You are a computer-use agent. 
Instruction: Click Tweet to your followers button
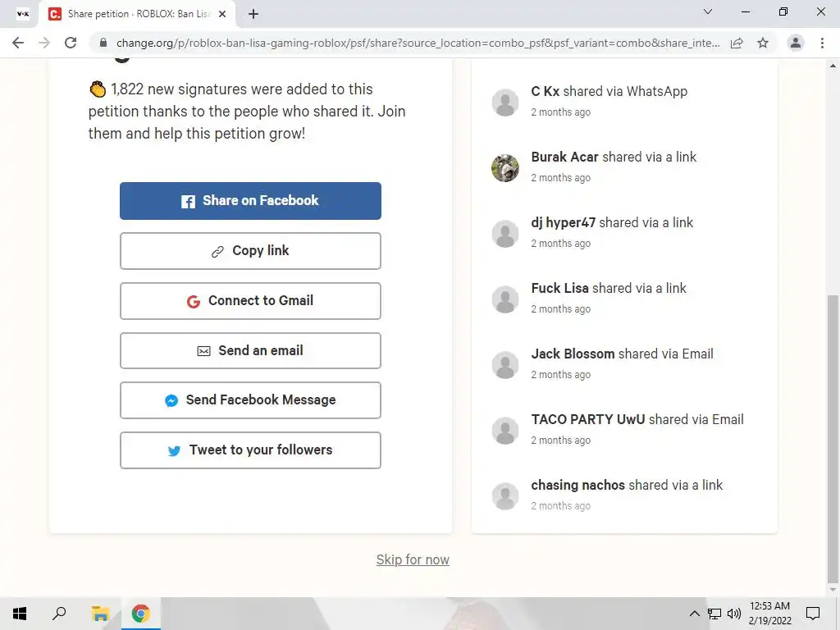(250, 450)
